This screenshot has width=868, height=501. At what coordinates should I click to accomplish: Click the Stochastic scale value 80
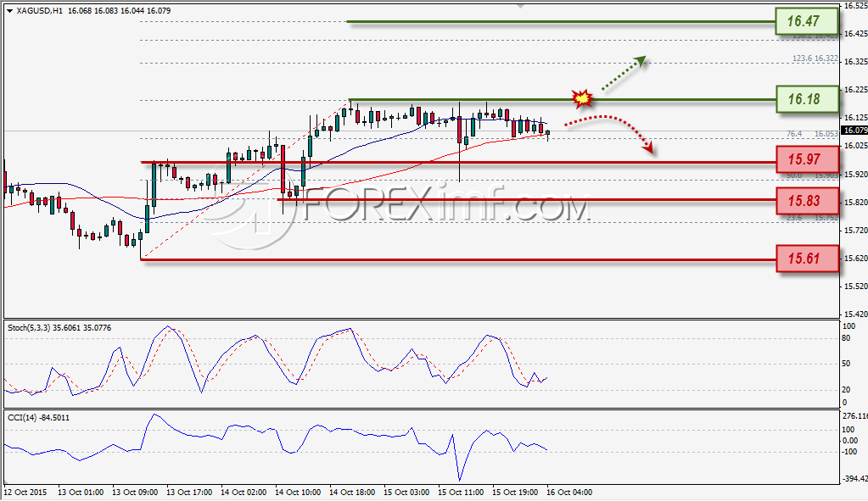(x=847, y=337)
